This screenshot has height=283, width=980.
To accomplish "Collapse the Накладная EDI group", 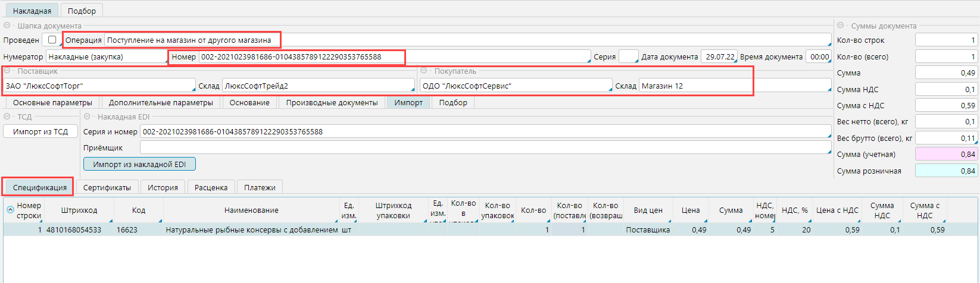I will tap(87, 117).
